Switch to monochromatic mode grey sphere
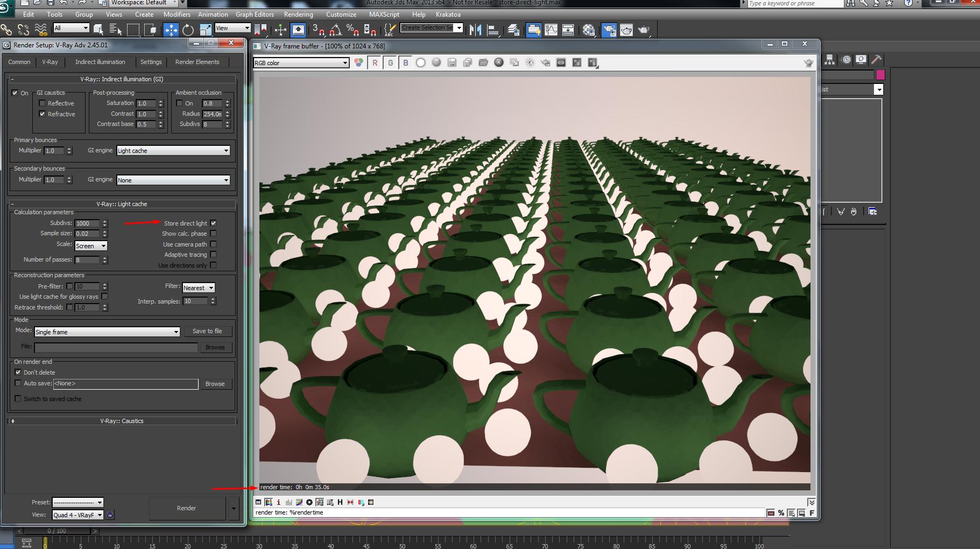The width and height of the screenshot is (980, 549). pos(436,63)
